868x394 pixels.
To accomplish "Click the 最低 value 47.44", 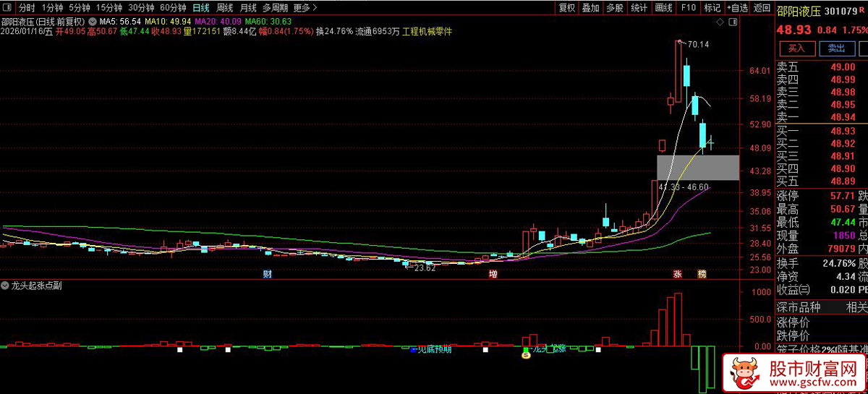I will coord(843,222).
